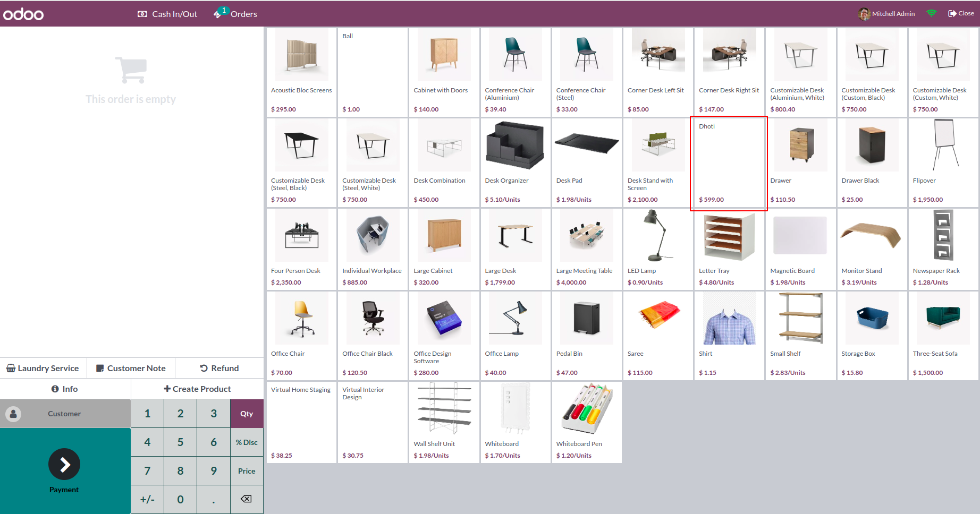The image size is (980, 514).
Task: Add Office Chair Black
Action: (373, 336)
